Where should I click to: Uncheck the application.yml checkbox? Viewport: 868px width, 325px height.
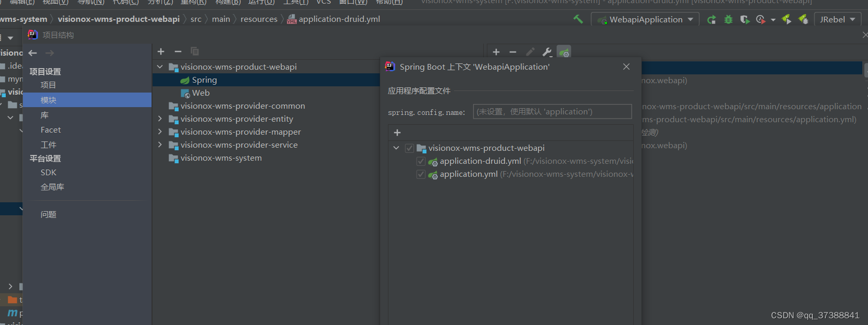(x=421, y=174)
